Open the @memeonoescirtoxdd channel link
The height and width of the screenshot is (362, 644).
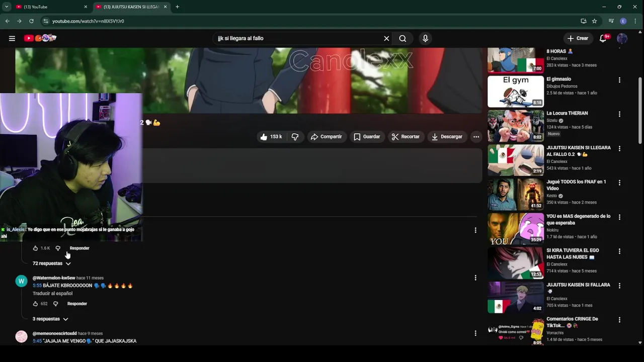[x=55, y=333]
